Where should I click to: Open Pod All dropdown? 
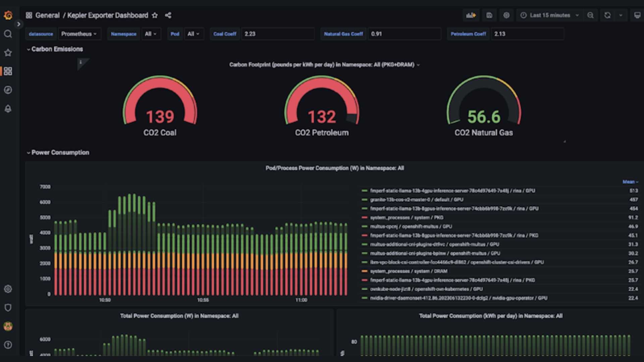pos(194,34)
